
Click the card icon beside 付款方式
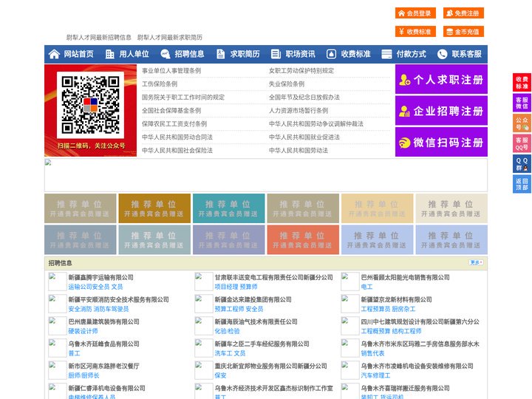[386, 54]
